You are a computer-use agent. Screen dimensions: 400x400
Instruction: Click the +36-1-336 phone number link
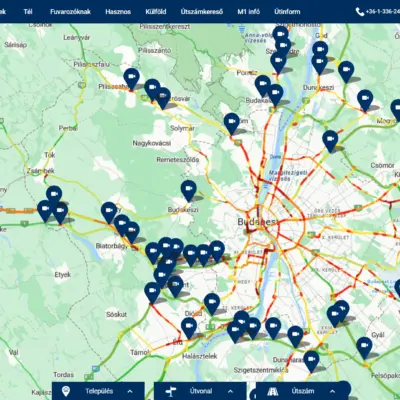[x=382, y=12]
